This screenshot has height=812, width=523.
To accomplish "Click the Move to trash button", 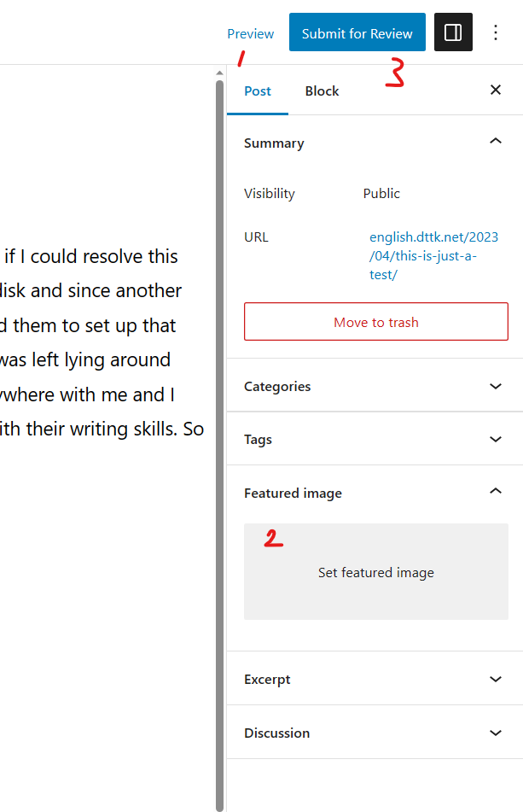I will coord(375,323).
